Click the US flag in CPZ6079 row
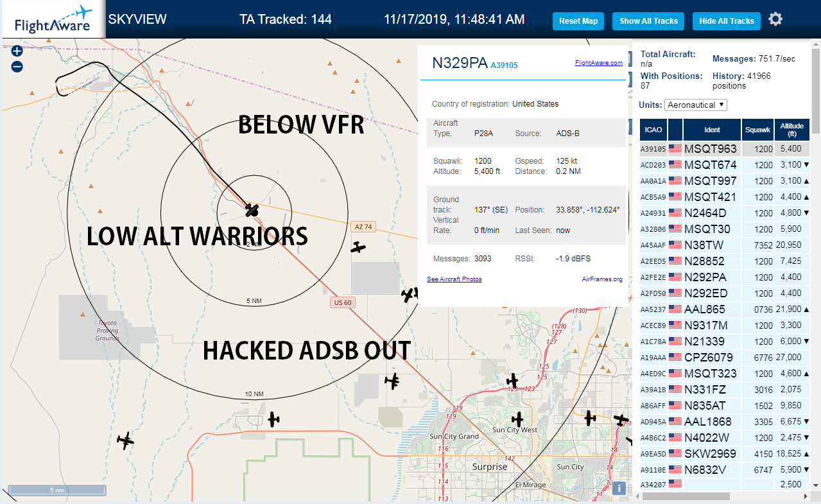The image size is (821, 504). pos(675,358)
